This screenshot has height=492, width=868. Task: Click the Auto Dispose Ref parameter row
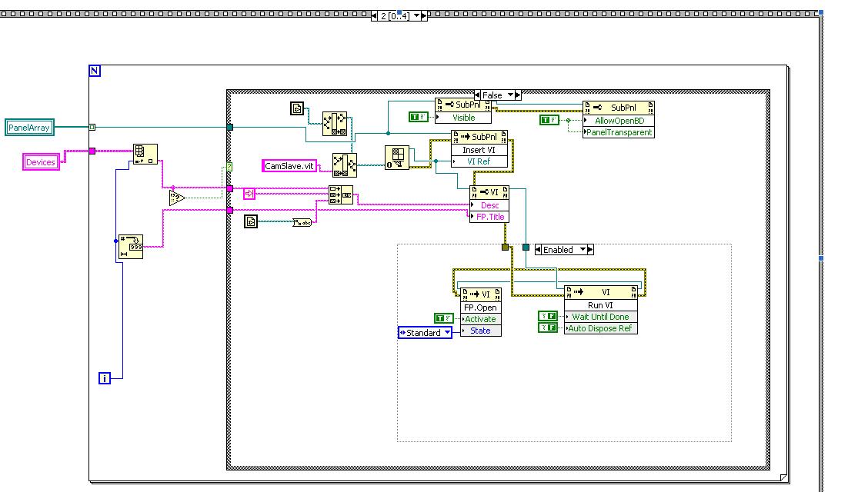601,328
